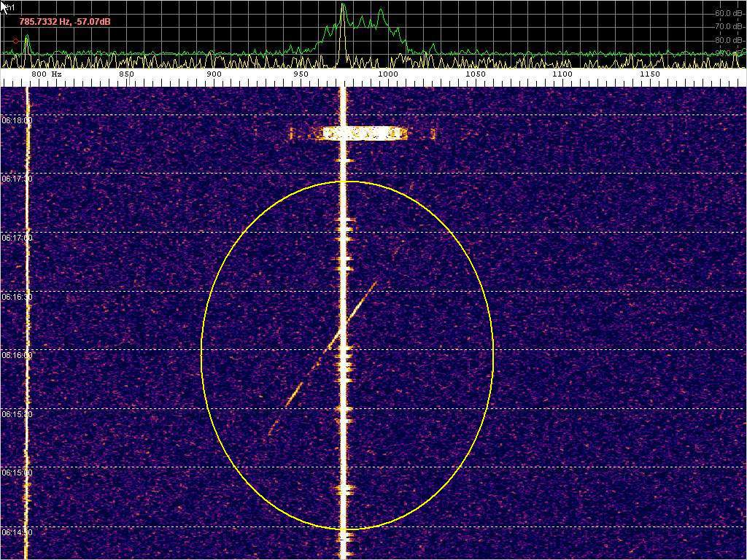Click 1000 on the frequency axis
The height and width of the screenshot is (560, 747).
click(x=388, y=74)
